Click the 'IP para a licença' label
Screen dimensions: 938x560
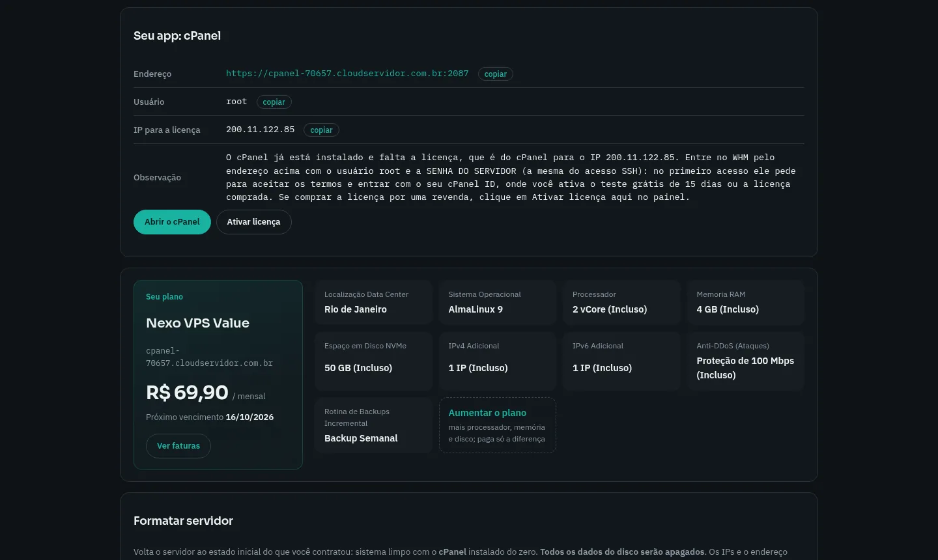167,130
